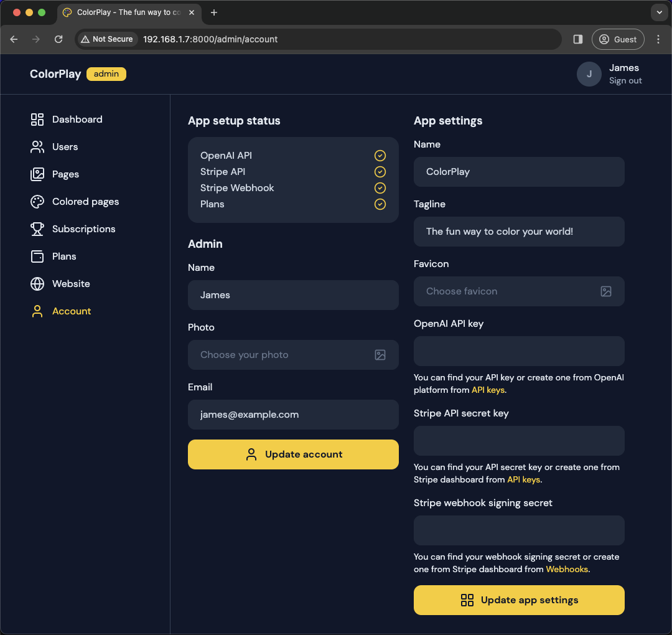Open the Website globe icon
Viewport: 672px width, 635px height.
(37, 283)
